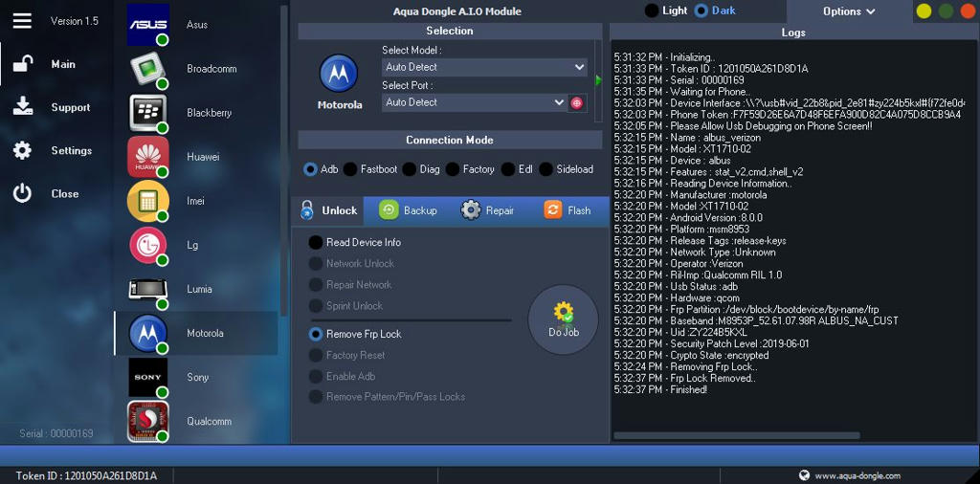Viewport: 980px width, 484px height.
Task: Click the globe icon near website link
Action: coord(804,475)
